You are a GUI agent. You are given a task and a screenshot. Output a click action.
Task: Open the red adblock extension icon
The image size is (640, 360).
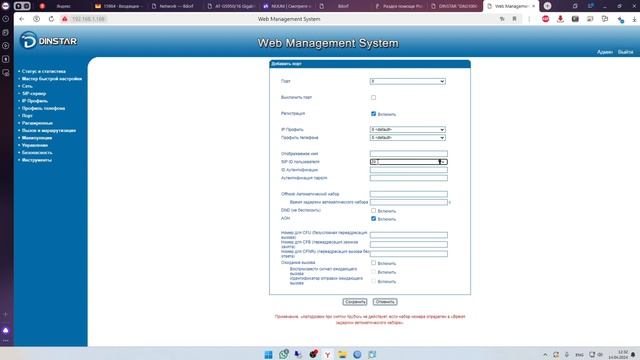[545, 19]
